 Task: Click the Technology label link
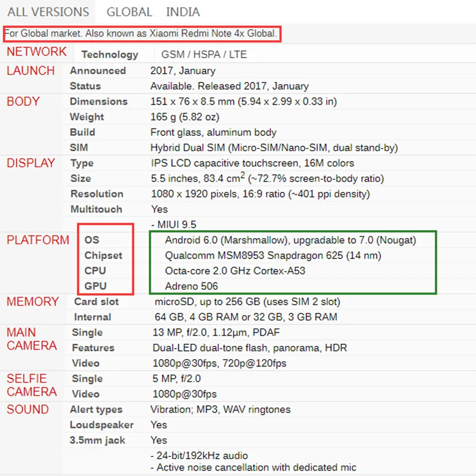(110, 54)
